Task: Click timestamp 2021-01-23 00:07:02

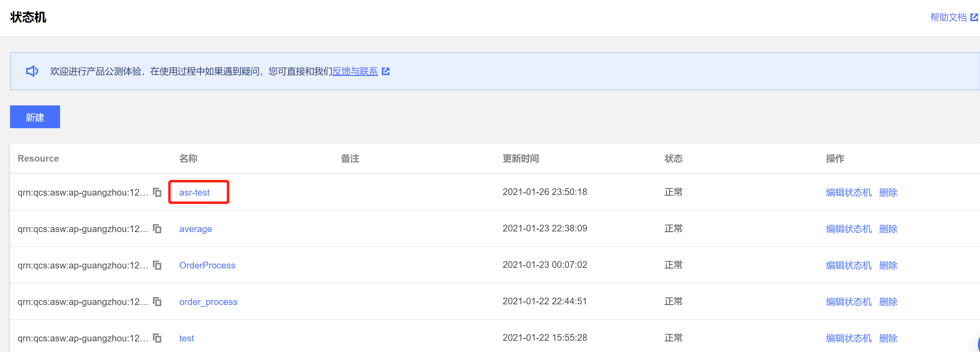Action: point(545,265)
